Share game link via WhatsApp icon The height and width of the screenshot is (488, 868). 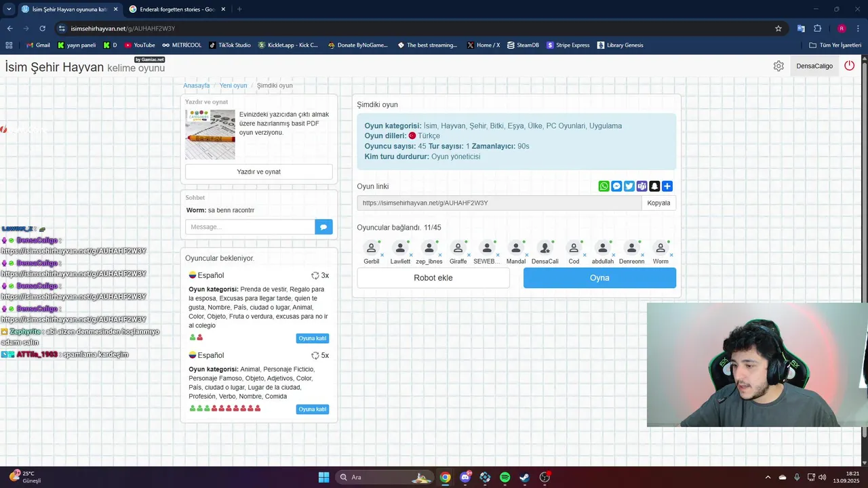pos(604,186)
